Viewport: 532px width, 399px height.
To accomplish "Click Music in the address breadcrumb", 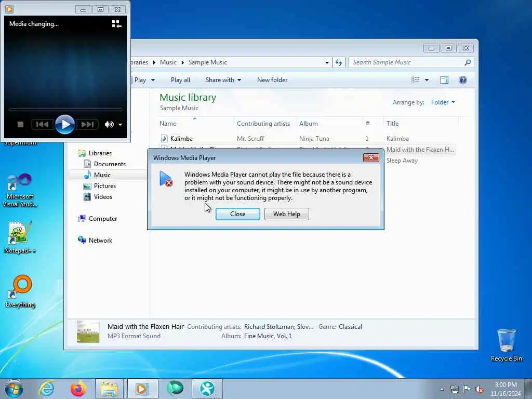I will (168, 62).
